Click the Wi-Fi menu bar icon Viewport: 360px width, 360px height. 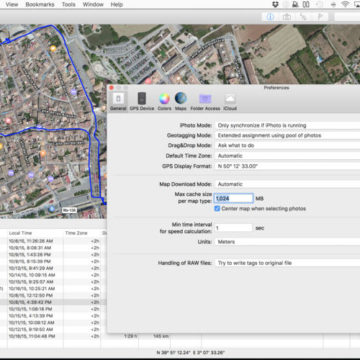pos(345,4)
